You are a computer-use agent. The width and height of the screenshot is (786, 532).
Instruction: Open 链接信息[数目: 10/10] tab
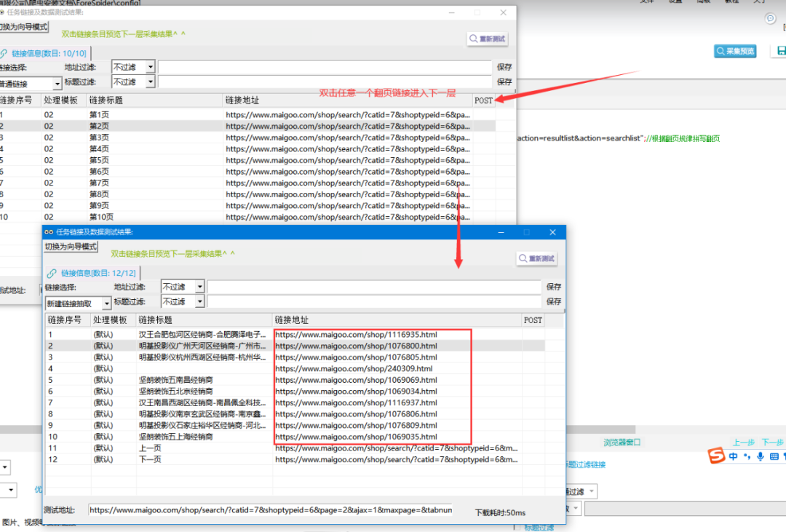(x=44, y=53)
